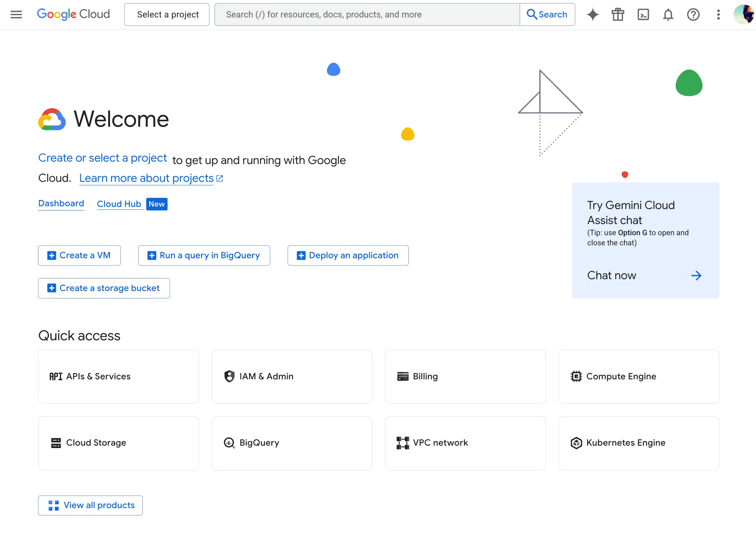Open the navigation hamburger menu
The width and height of the screenshot is (756, 543).
click(16, 14)
